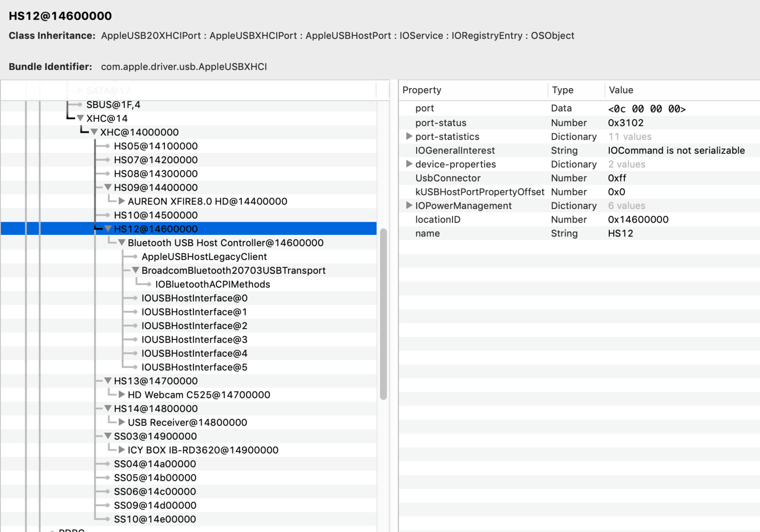Select the HS05@14100000 port entry
Screen dimensions: 760x532
[156, 146]
